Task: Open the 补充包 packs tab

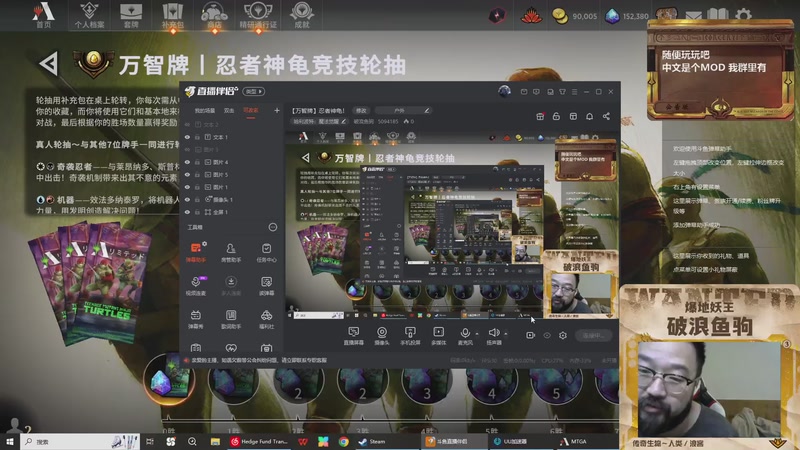Action: pos(172,15)
